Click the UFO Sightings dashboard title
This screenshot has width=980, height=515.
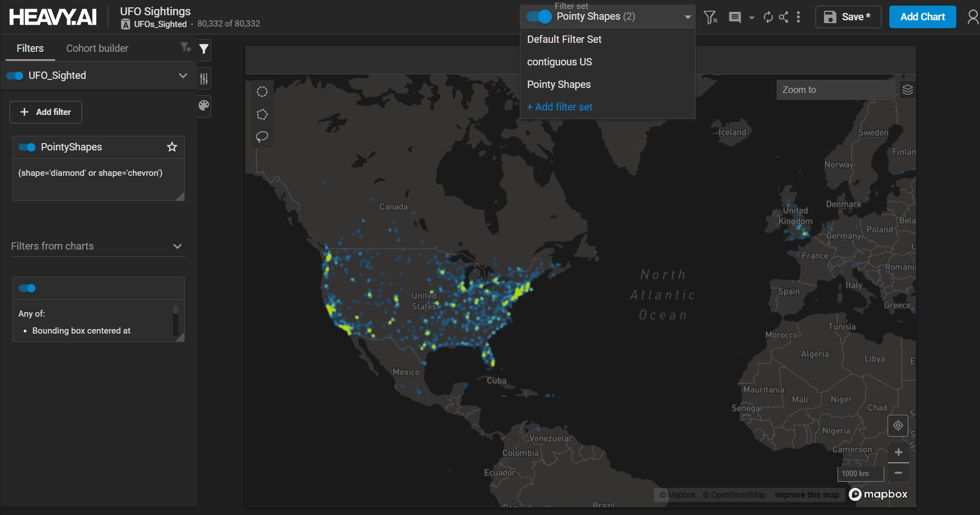pos(155,11)
